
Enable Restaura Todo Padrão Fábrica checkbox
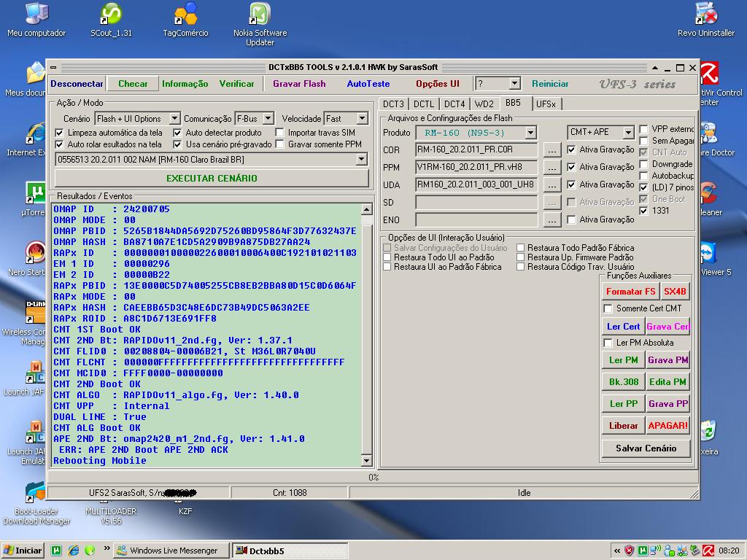521,248
